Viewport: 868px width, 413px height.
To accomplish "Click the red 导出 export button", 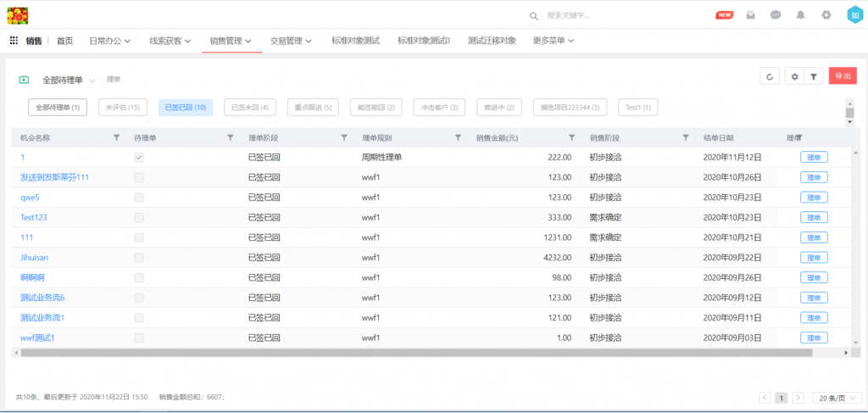I will [x=843, y=76].
